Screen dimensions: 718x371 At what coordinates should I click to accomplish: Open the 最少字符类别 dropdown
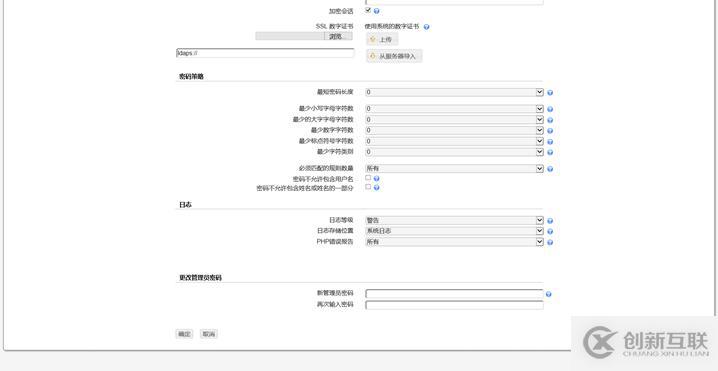pyautogui.click(x=454, y=152)
